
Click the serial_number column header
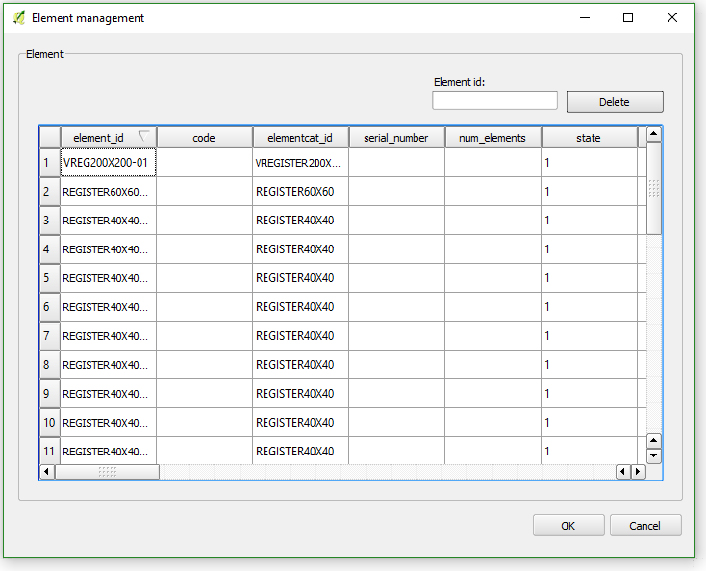pos(396,138)
